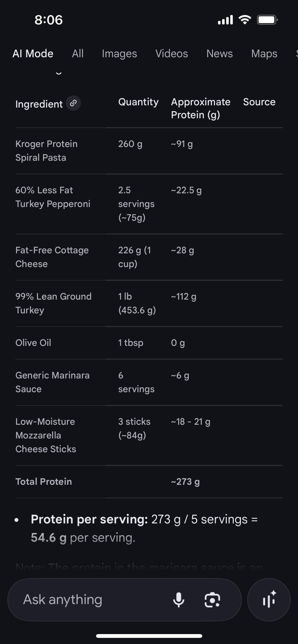The height and width of the screenshot is (644, 298).
Task: Open the All results tab
Action: (78, 53)
